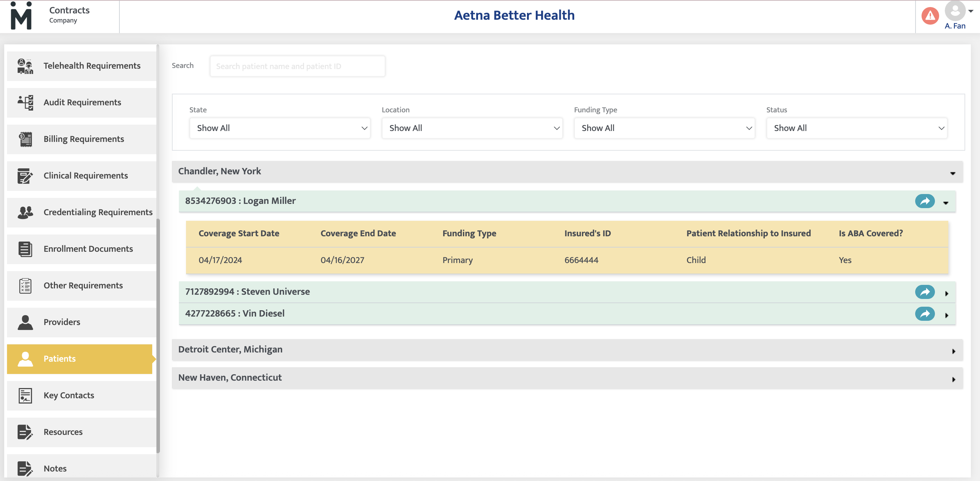Image resolution: width=980 pixels, height=481 pixels.
Task: Open Audit Requirements menu item
Action: pos(81,103)
